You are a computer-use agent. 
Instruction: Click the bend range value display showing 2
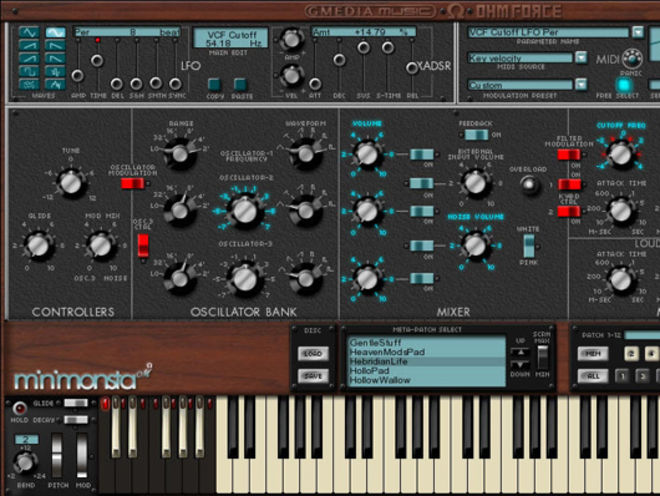coord(27,439)
